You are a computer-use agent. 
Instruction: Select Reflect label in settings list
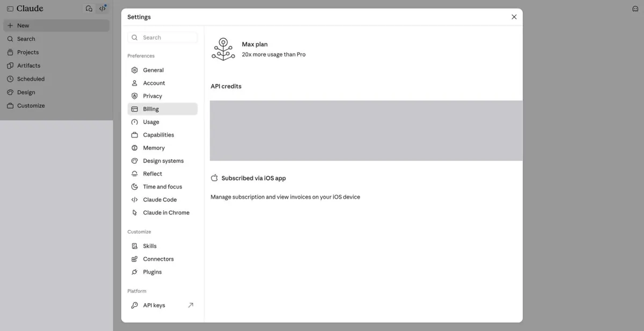point(153,174)
